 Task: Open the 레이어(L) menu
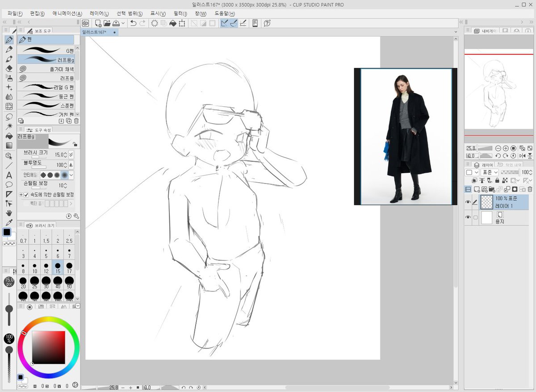pos(99,13)
